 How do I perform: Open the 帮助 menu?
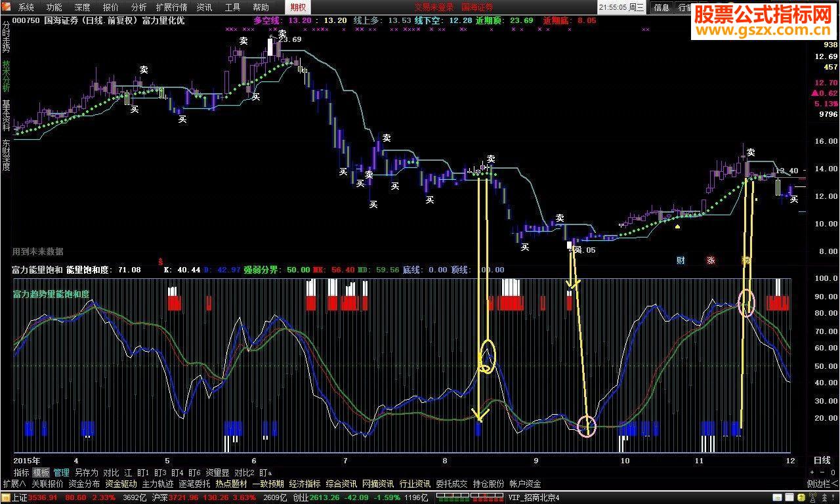point(261,7)
